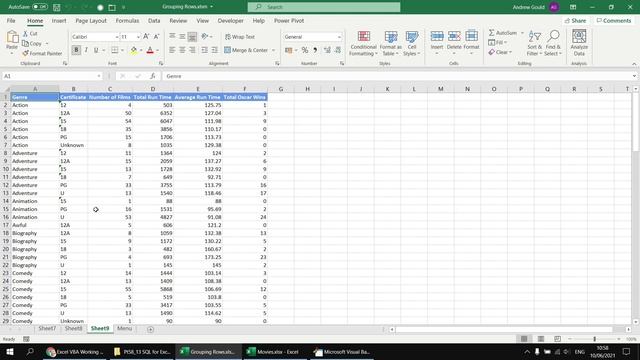Viewport: 640px width, 360px height.
Task: Open Movies.xlsx in the taskbar
Action: point(274,352)
